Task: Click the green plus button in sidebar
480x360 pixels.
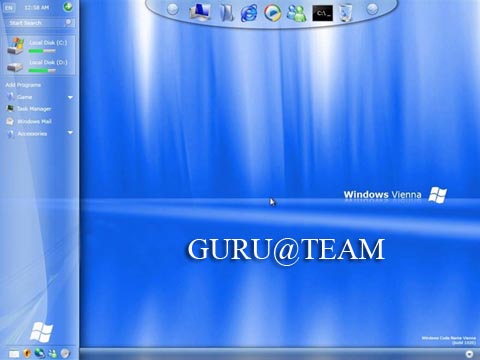Action: point(68,7)
